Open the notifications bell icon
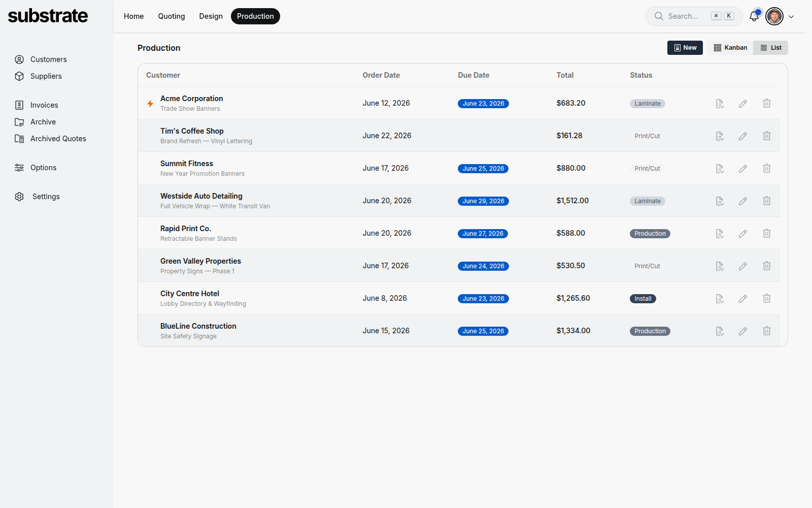 click(754, 16)
